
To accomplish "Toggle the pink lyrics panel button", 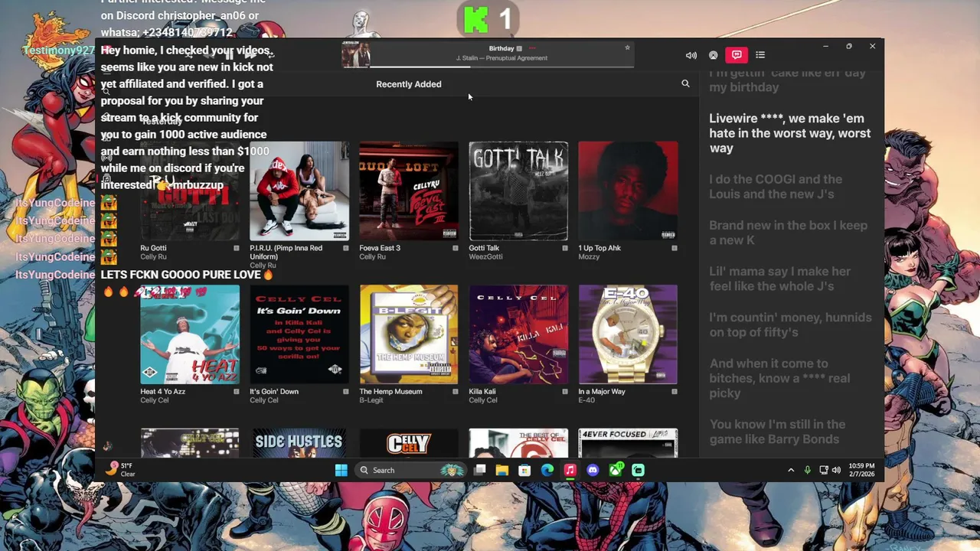I will click(x=737, y=55).
